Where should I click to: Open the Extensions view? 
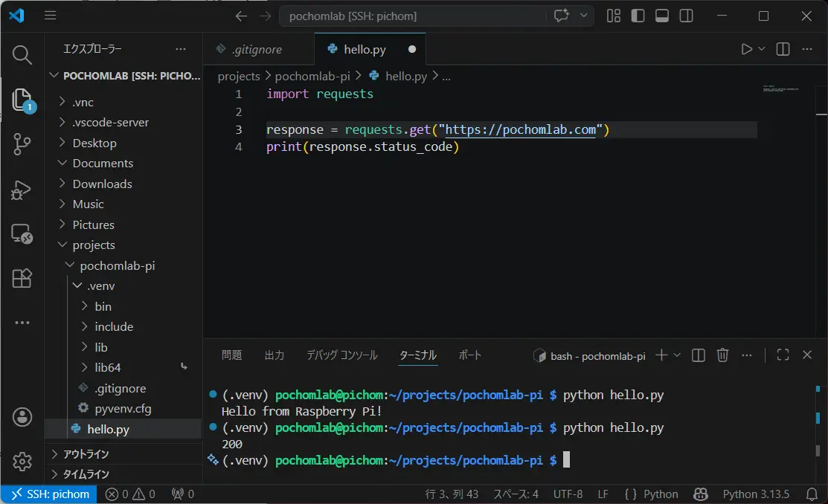[x=22, y=278]
